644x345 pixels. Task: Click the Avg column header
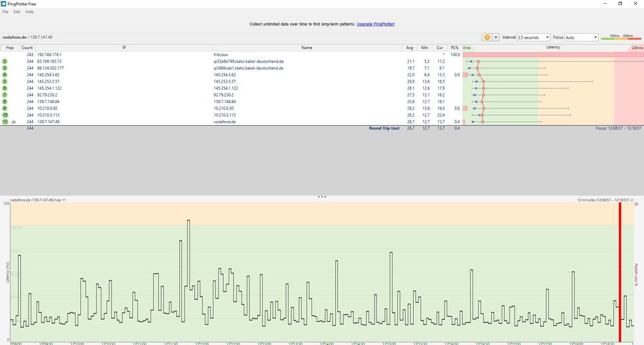pyautogui.click(x=409, y=48)
